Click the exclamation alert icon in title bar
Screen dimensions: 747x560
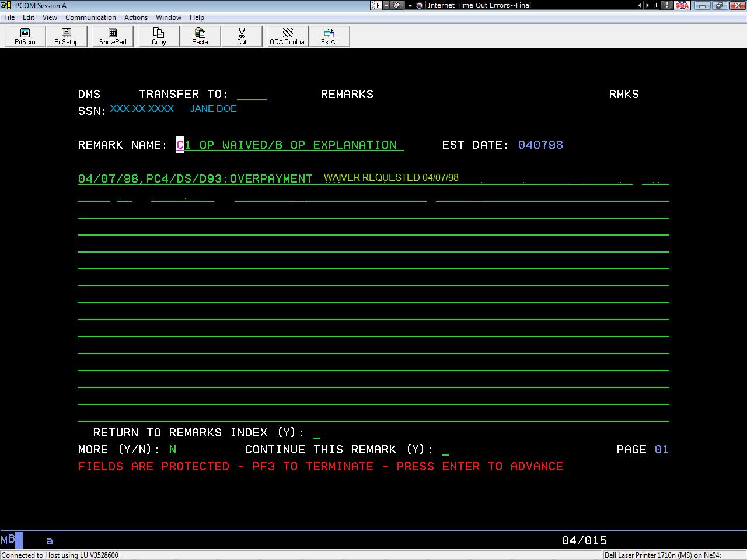[x=666, y=5]
